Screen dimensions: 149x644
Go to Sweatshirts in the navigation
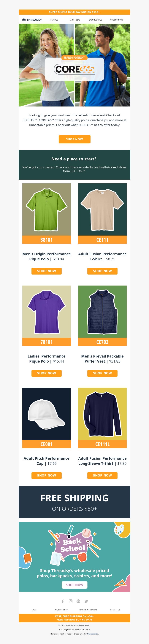pyautogui.click(x=95, y=20)
